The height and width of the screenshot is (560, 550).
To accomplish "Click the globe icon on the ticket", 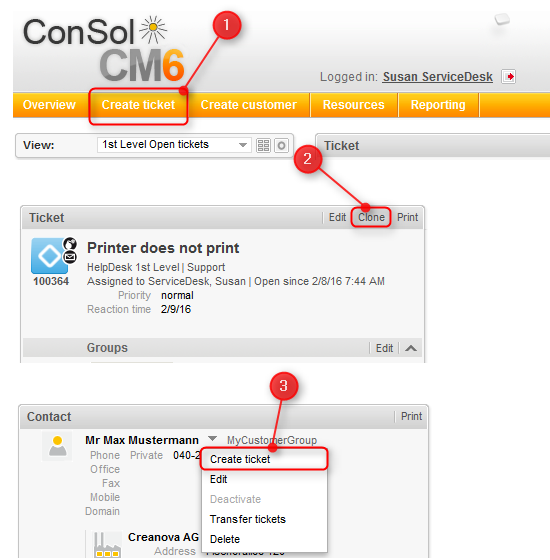I will click(x=70, y=244).
